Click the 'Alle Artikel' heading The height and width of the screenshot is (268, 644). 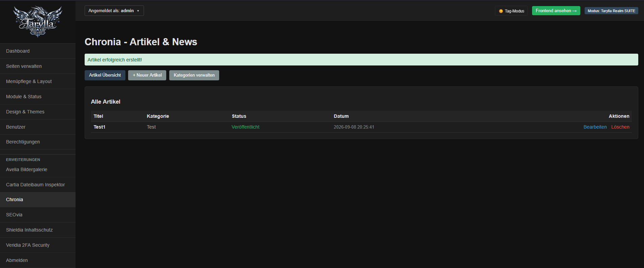pyautogui.click(x=106, y=102)
